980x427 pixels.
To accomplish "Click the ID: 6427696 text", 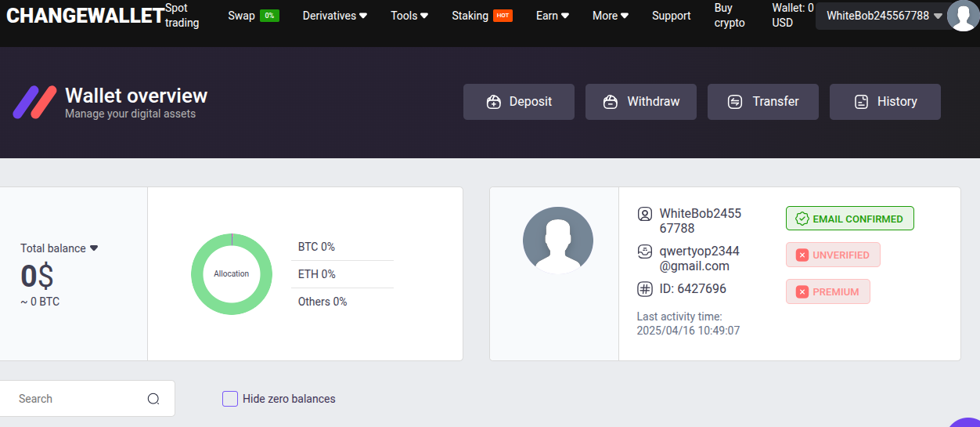I will click(693, 289).
